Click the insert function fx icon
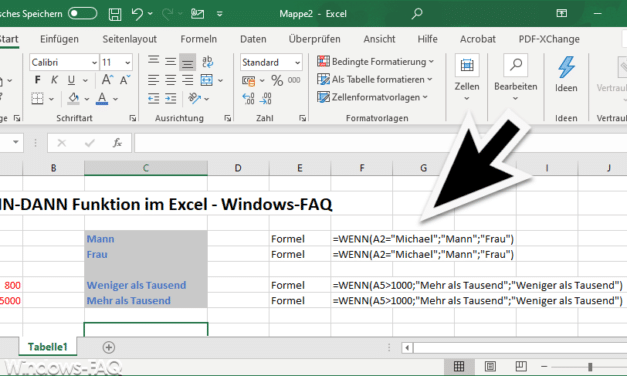627x376 pixels. [117, 143]
